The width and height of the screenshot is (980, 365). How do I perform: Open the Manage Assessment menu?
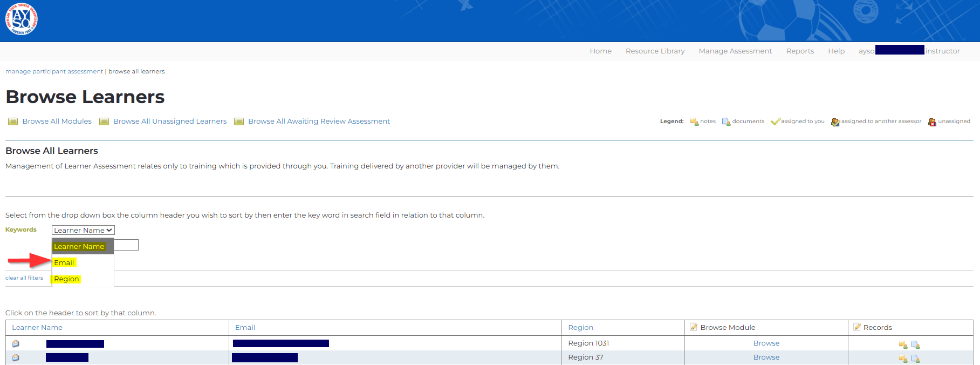pos(735,51)
